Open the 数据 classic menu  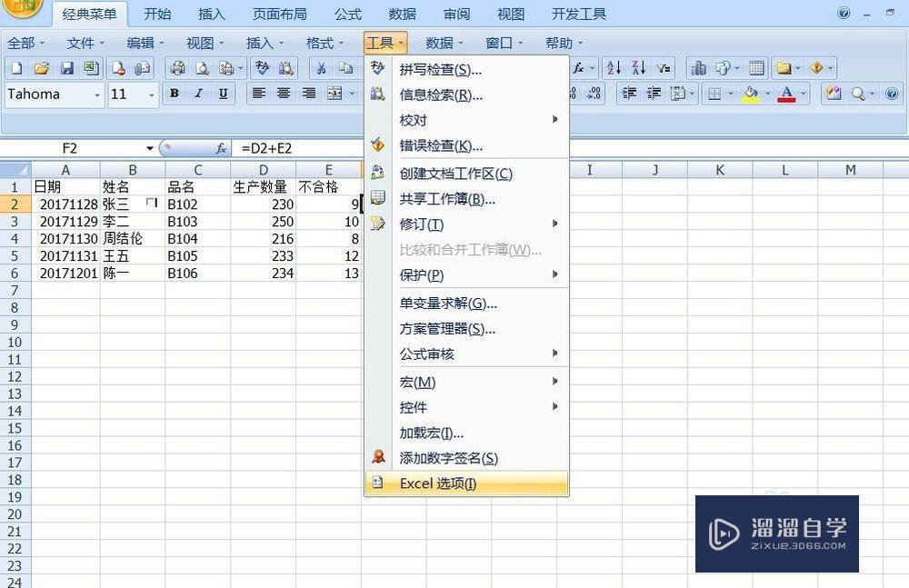[x=441, y=42]
